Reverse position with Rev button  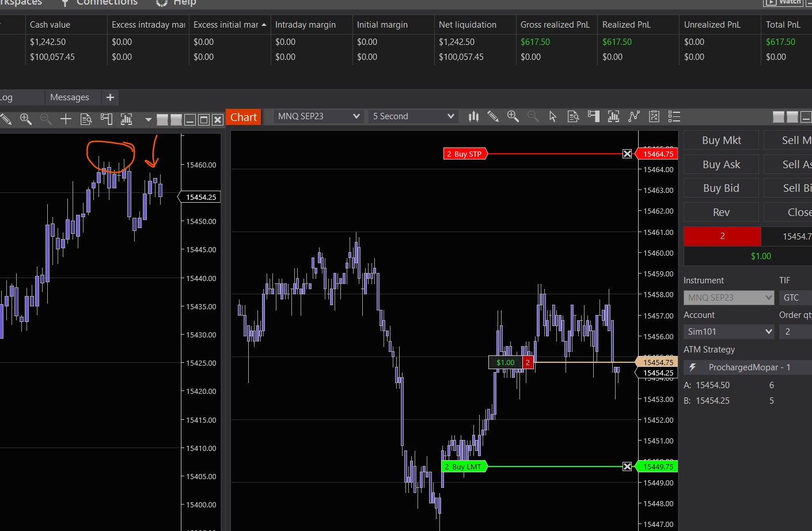(x=721, y=213)
